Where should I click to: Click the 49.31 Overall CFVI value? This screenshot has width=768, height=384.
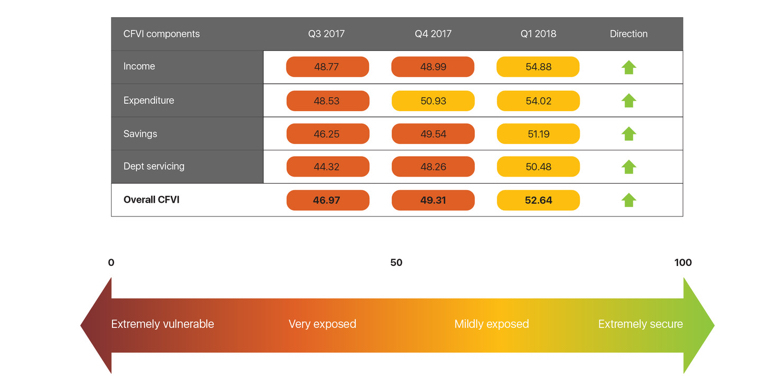pos(433,200)
